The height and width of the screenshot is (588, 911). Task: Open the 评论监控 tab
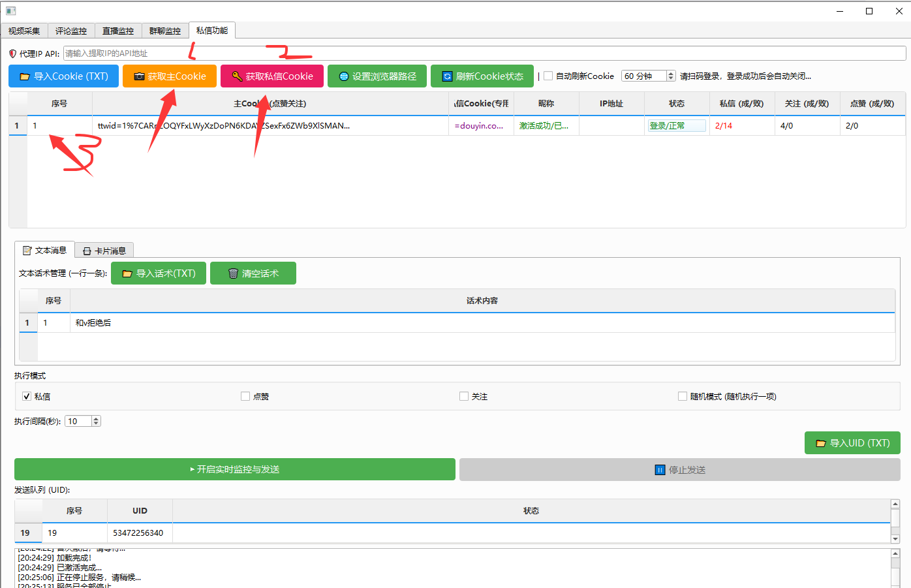(x=71, y=31)
